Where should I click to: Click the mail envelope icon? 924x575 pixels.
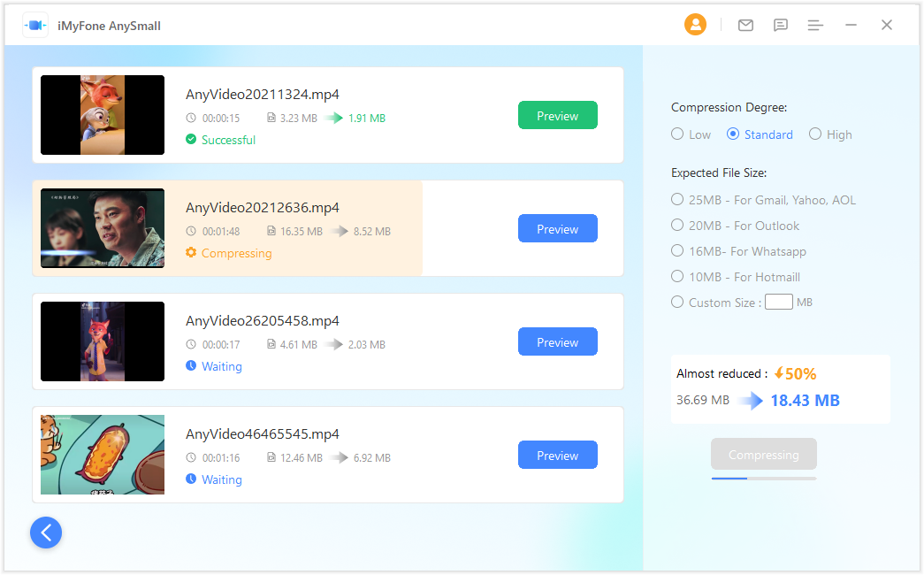click(x=745, y=25)
